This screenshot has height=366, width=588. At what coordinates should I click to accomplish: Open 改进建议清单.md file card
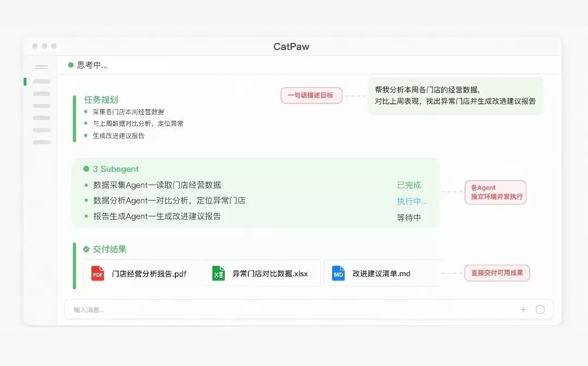(382, 274)
